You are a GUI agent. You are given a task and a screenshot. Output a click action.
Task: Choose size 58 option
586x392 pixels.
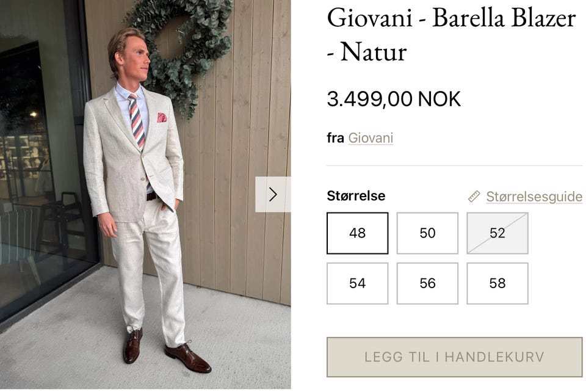[497, 283]
